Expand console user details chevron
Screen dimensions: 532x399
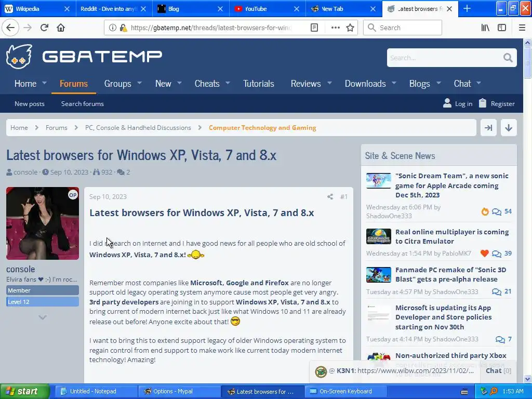(43, 317)
